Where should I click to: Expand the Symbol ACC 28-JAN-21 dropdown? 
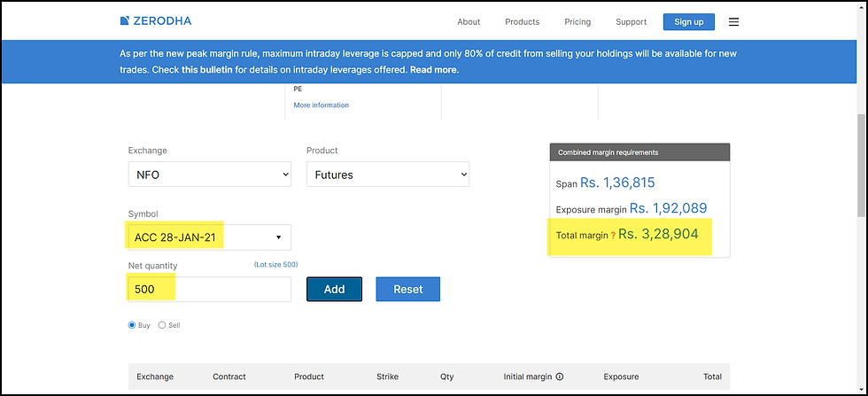210,237
